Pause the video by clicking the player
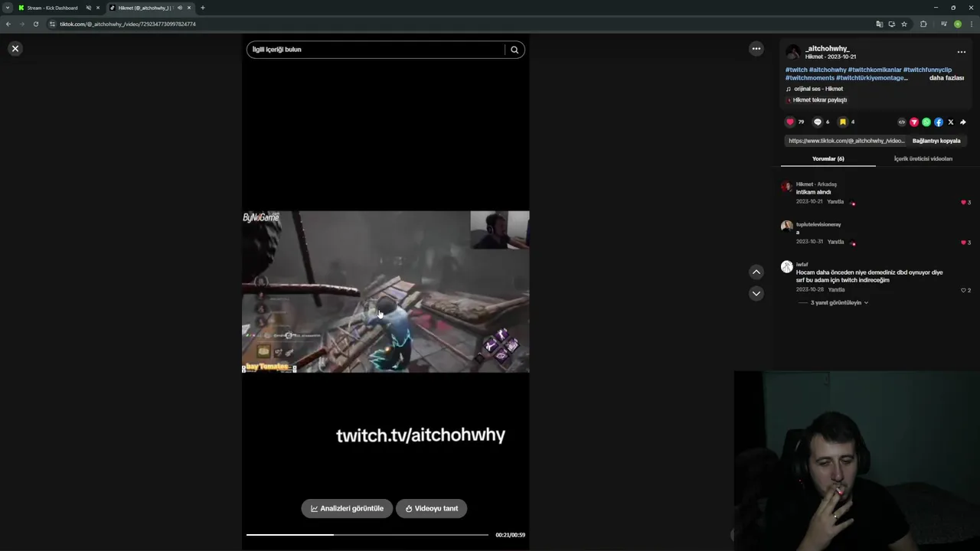The height and width of the screenshot is (551, 980). (385, 292)
